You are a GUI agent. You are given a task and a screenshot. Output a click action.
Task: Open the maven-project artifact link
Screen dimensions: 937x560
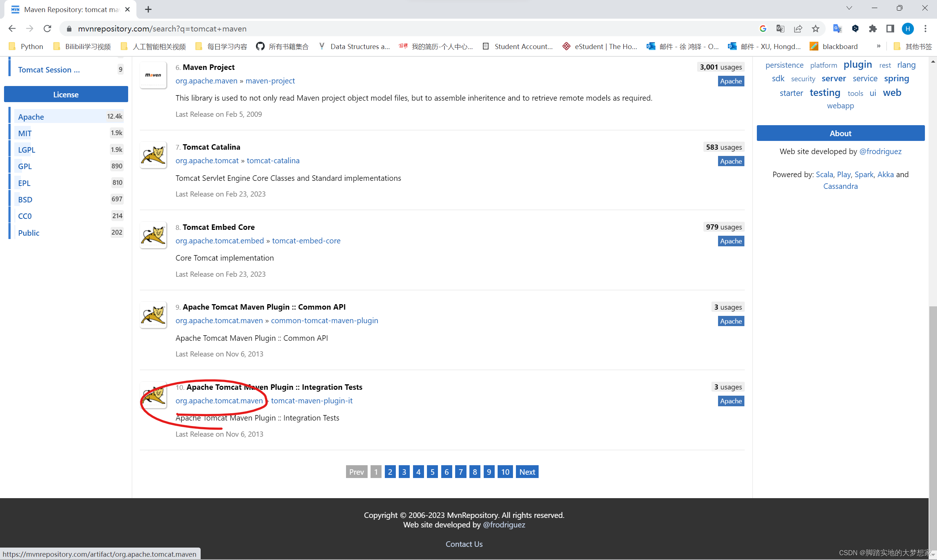tap(270, 81)
